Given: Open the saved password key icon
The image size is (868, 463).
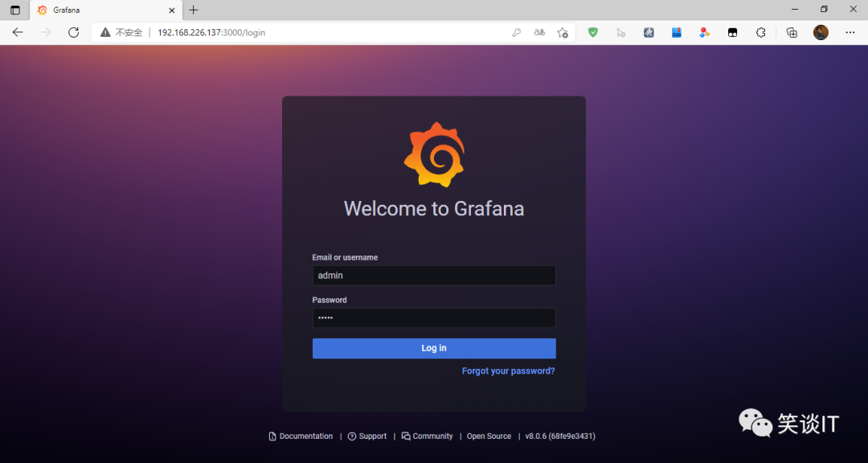Looking at the screenshot, I should pyautogui.click(x=517, y=33).
